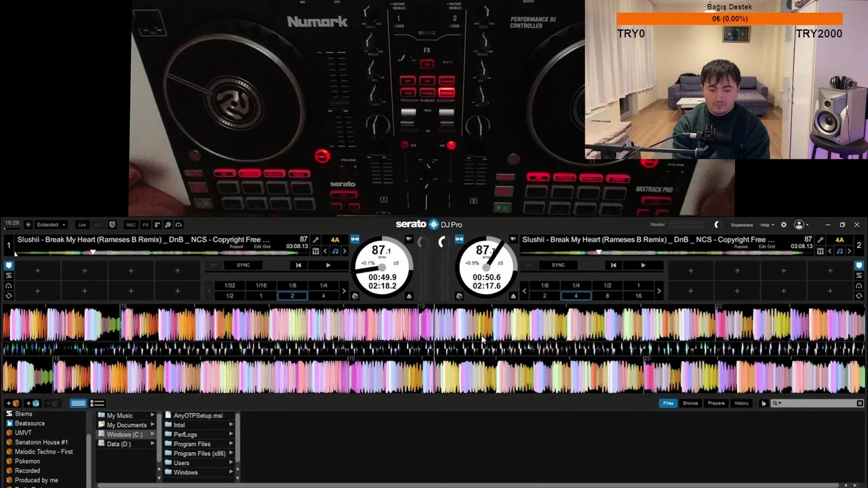Show larger loop sizes on deck 2
This screenshot has height=488, width=868.
click(x=658, y=291)
